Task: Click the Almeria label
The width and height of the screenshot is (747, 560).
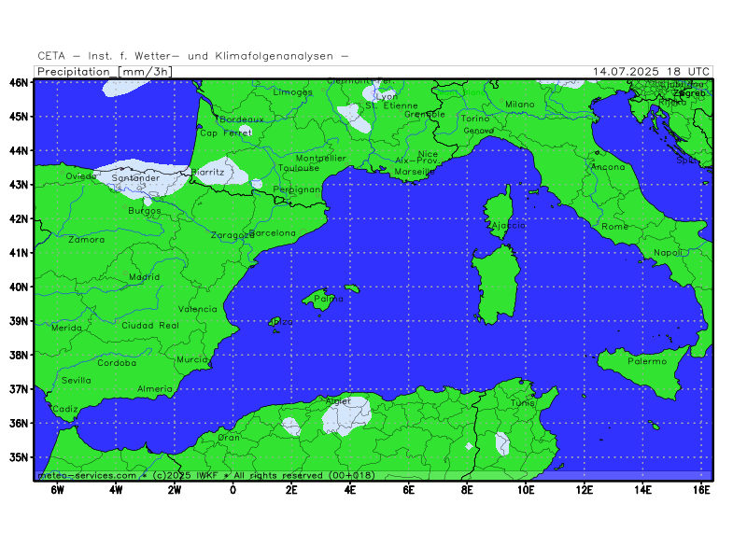Action: pyautogui.click(x=155, y=388)
